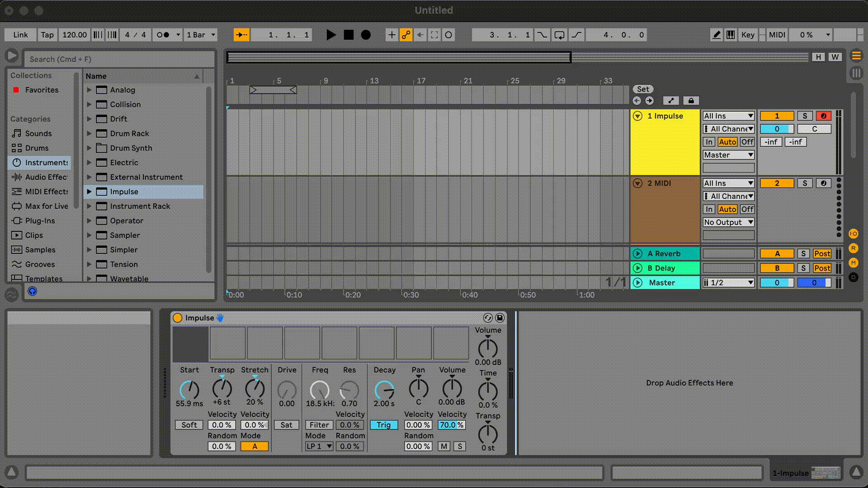
Task: Click Impulse global Volume knob
Action: (x=488, y=348)
